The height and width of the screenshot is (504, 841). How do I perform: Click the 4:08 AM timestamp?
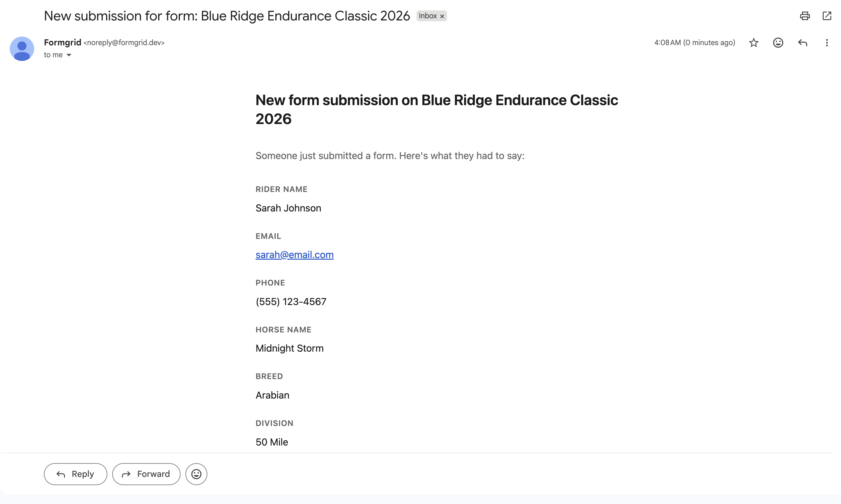pos(695,42)
